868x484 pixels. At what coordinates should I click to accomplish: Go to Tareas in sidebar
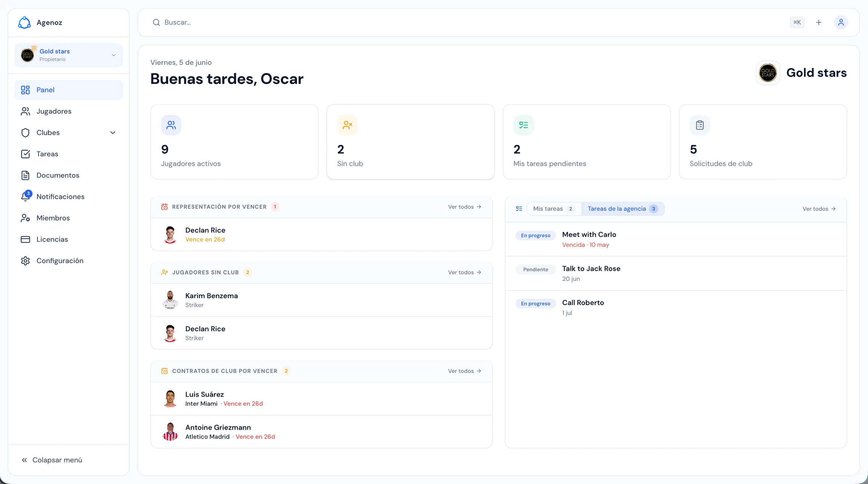pos(68,154)
